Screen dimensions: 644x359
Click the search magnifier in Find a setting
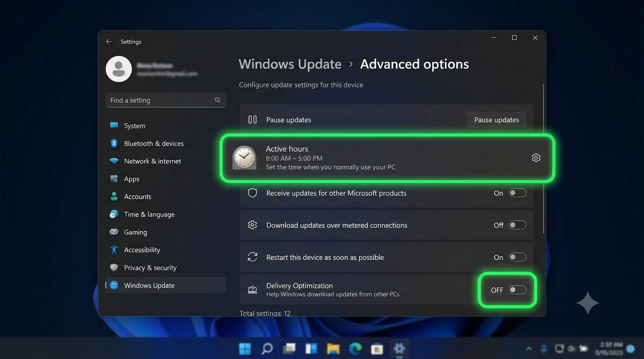click(218, 100)
